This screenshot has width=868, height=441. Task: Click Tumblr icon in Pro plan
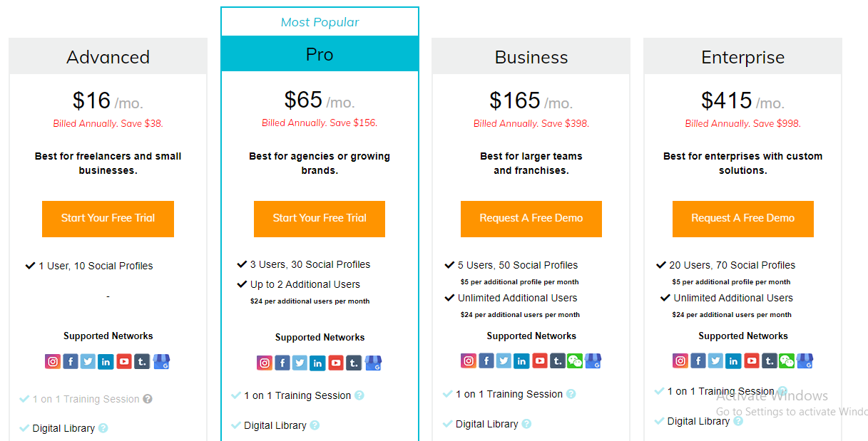[354, 363]
